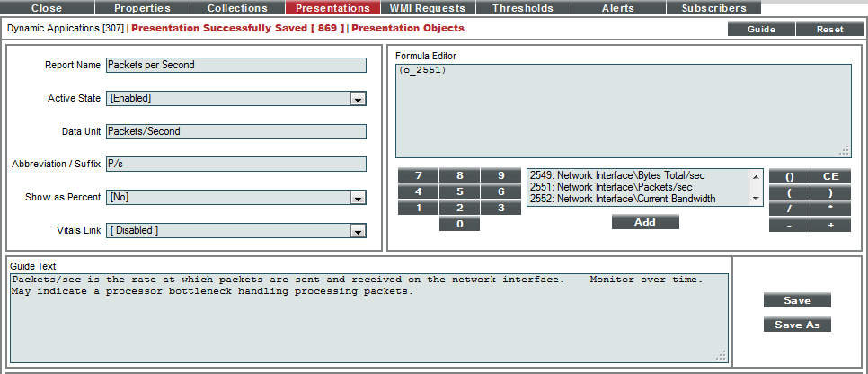Click the Reset button
The image size is (868, 374).
click(829, 29)
